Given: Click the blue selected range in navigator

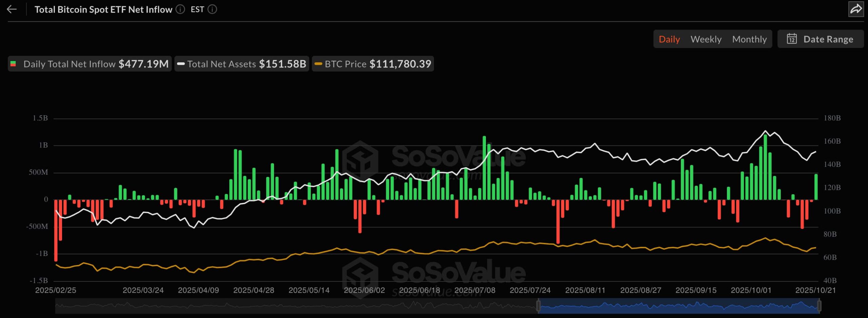Looking at the screenshot, I should (678, 306).
